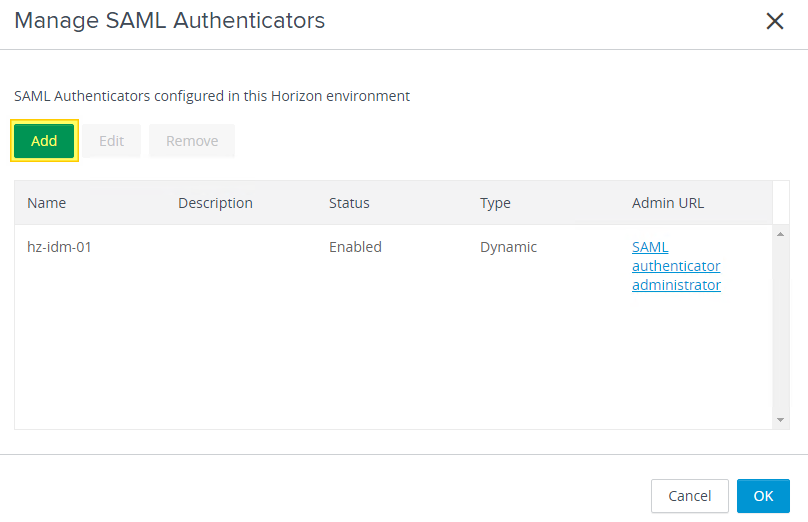This screenshot has height=522, width=808.
Task: Click the Description column header
Action: click(x=215, y=203)
